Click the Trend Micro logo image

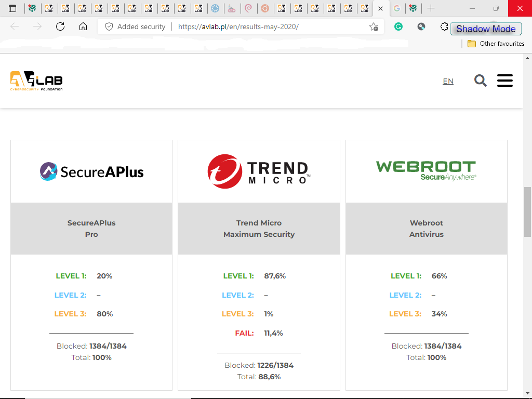coord(259,171)
